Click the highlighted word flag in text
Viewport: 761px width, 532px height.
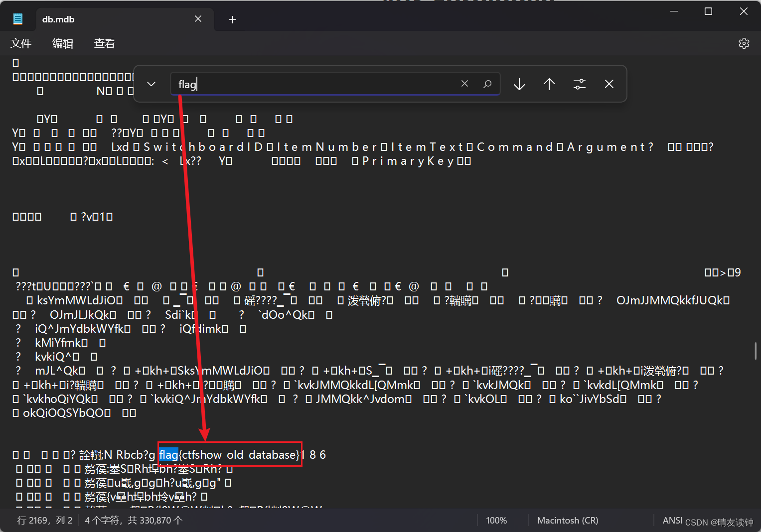[x=168, y=455]
